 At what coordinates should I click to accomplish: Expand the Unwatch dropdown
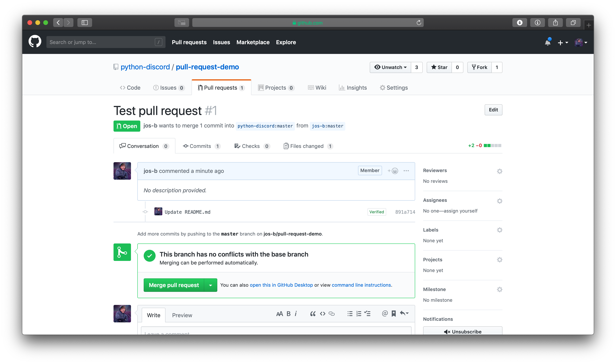pyautogui.click(x=390, y=67)
